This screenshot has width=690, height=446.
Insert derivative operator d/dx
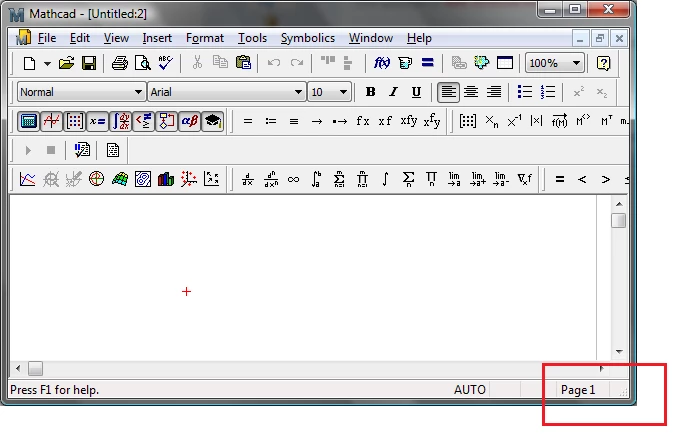[x=248, y=179]
